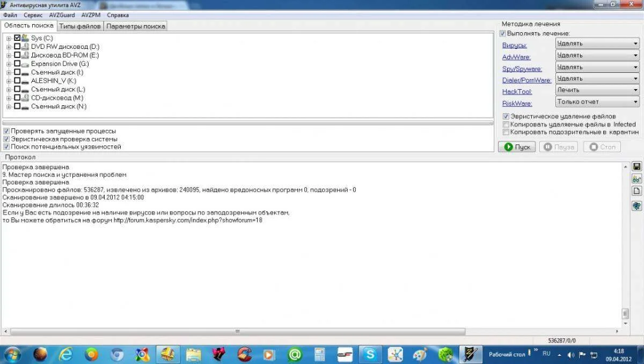Expand the Дисковод BD-ROM (E:) node
Image resolution: width=644 pixels, height=364 pixels.
9,55
